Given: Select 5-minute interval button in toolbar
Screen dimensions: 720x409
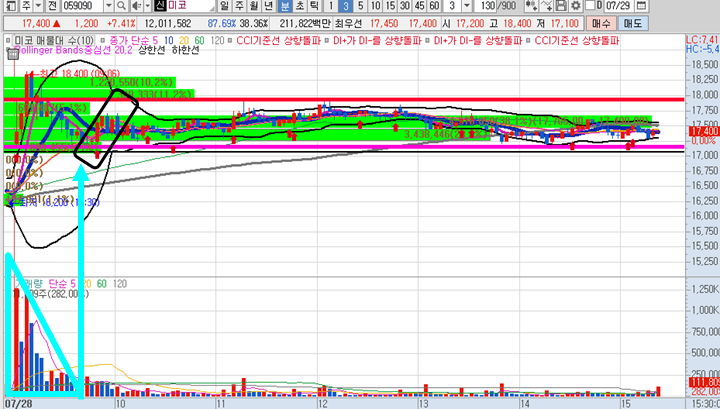Looking at the screenshot, I should click(x=360, y=6).
